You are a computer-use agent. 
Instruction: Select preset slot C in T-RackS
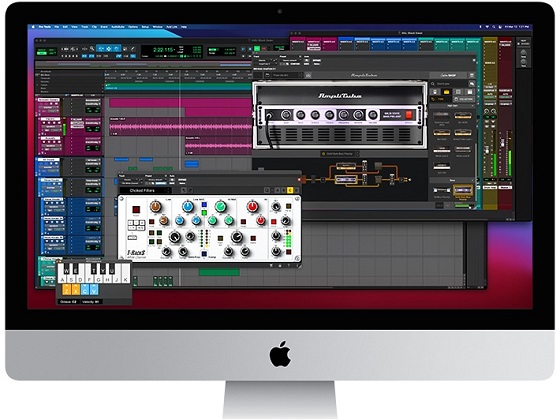tap(290, 190)
